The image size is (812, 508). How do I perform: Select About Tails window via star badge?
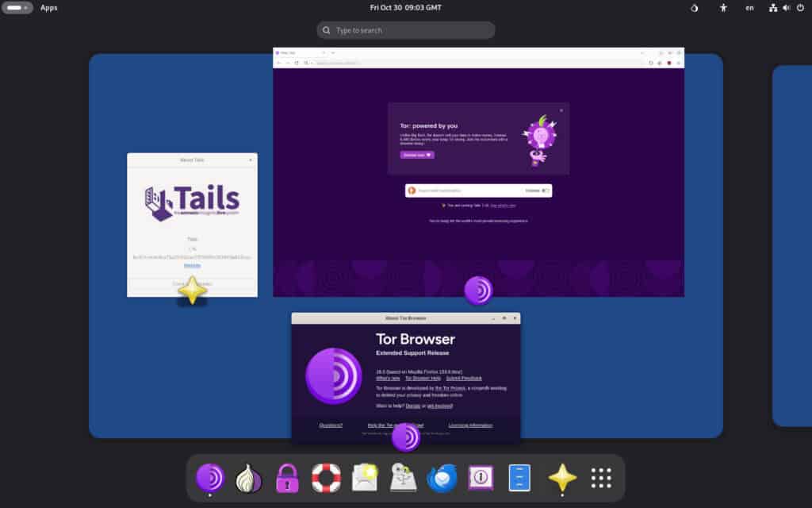pos(192,291)
